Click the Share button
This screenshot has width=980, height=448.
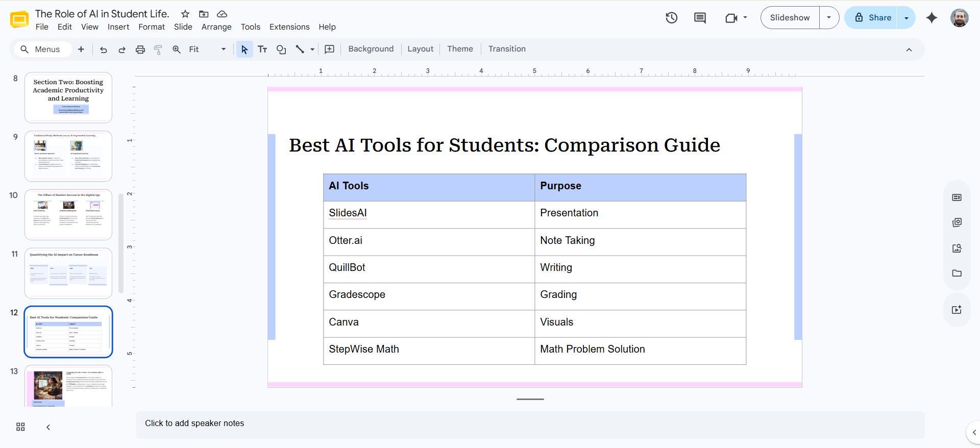point(871,18)
